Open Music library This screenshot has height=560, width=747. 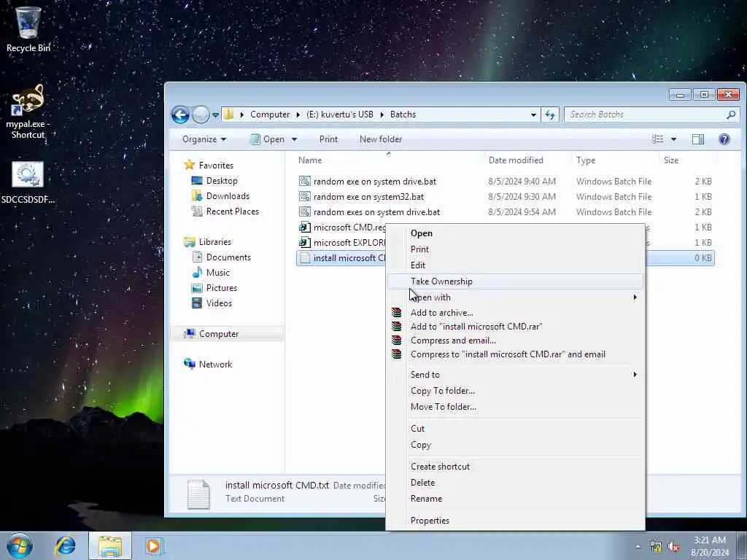point(211,273)
